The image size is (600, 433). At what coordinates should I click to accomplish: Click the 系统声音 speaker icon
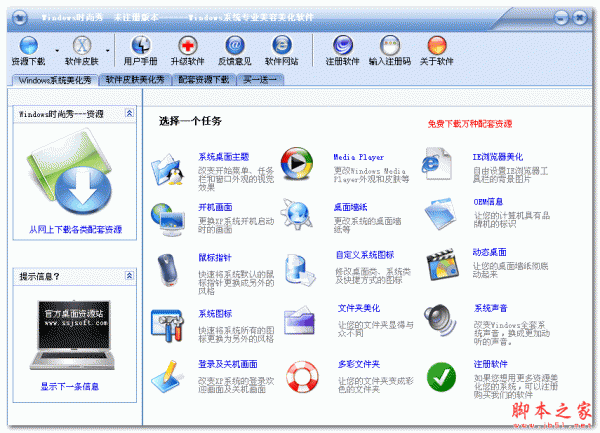[440, 321]
